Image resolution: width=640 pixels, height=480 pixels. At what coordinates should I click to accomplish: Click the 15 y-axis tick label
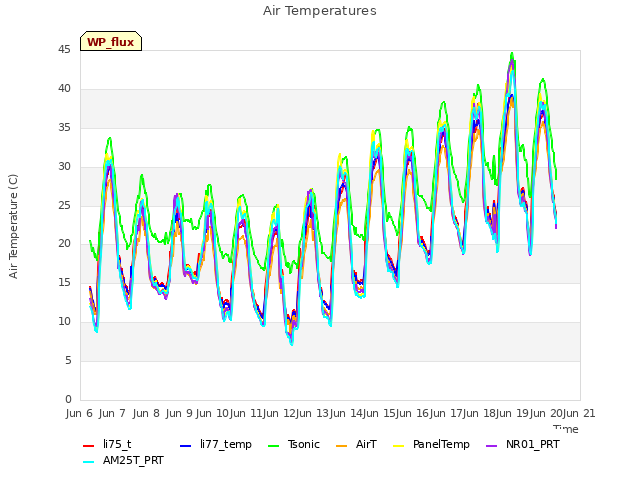pos(64,282)
